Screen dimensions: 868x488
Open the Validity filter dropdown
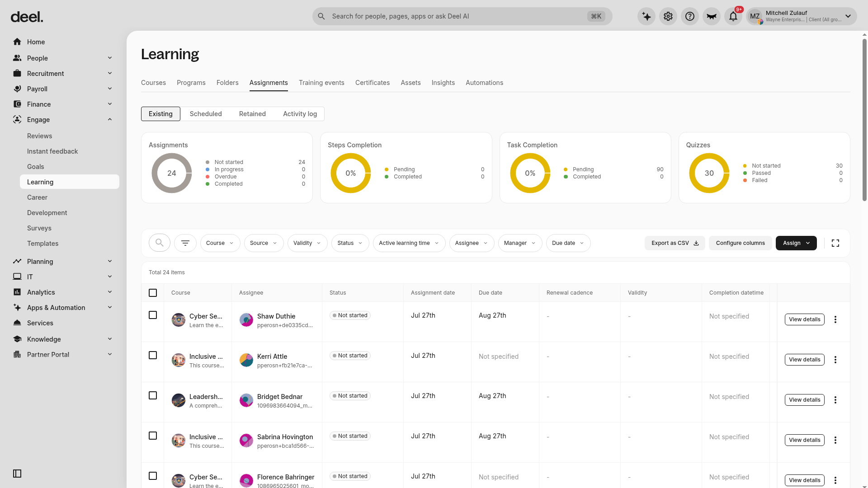(x=307, y=243)
